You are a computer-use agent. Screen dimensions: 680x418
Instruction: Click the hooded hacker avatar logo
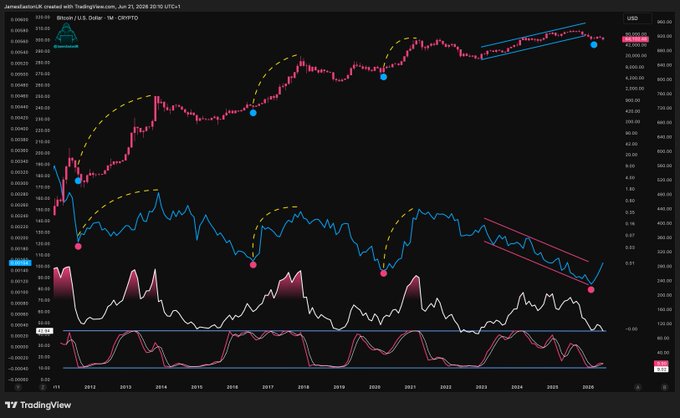(x=66, y=35)
